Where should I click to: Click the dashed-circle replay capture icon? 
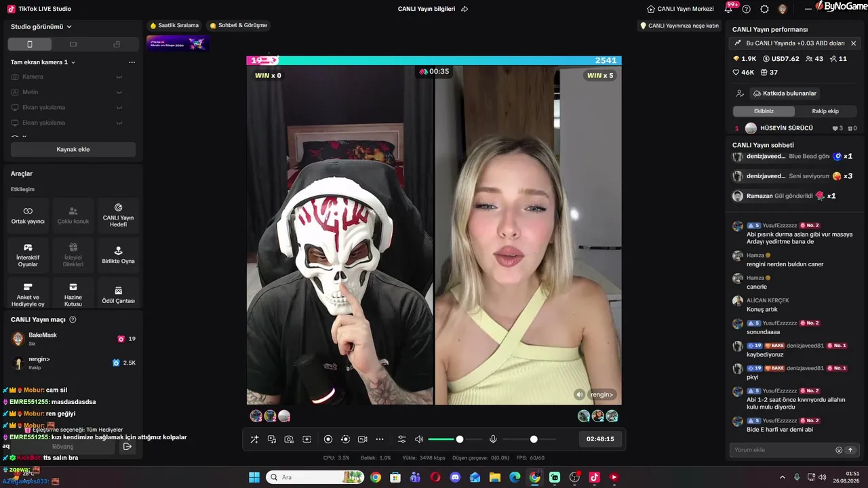pos(345,439)
